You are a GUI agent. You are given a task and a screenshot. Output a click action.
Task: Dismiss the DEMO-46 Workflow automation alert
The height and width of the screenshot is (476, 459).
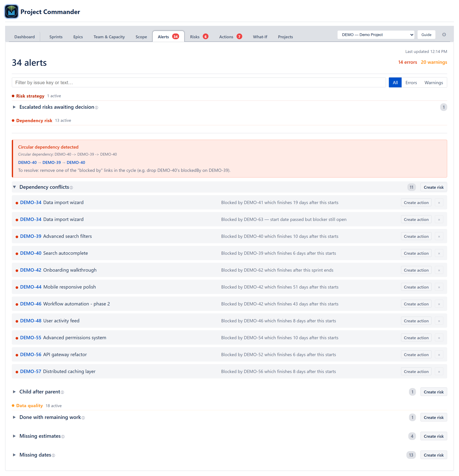439,304
